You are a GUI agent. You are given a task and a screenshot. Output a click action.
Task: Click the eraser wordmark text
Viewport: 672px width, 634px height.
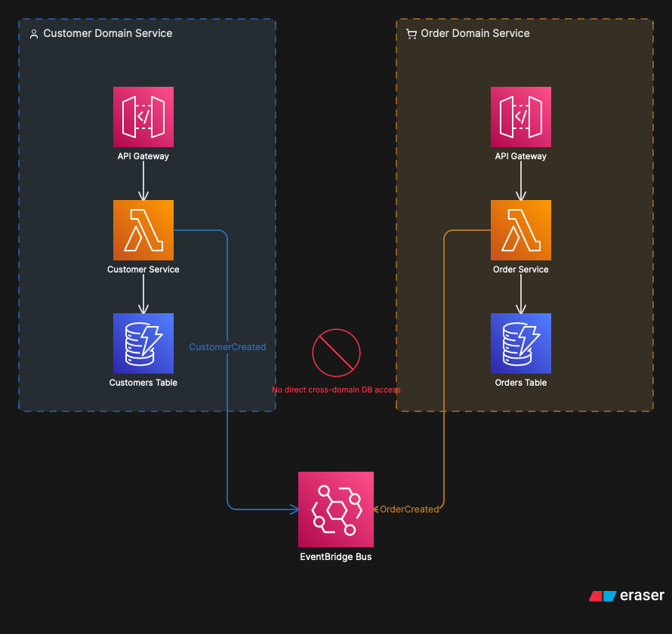pyautogui.click(x=642, y=596)
